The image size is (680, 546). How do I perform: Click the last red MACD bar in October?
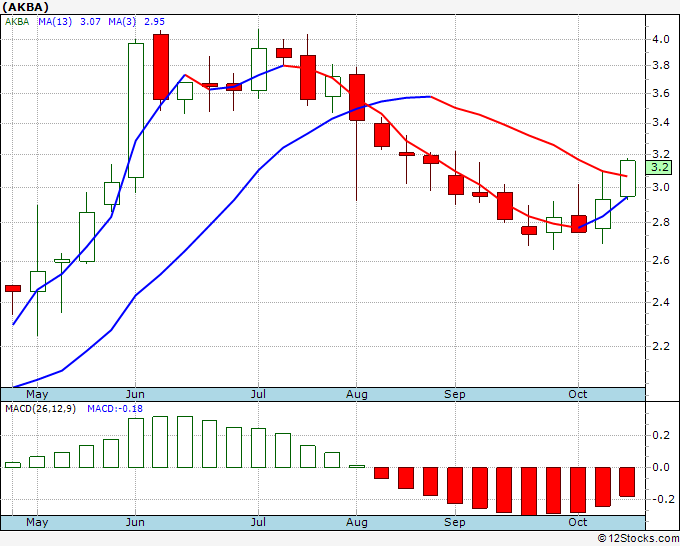[627, 482]
